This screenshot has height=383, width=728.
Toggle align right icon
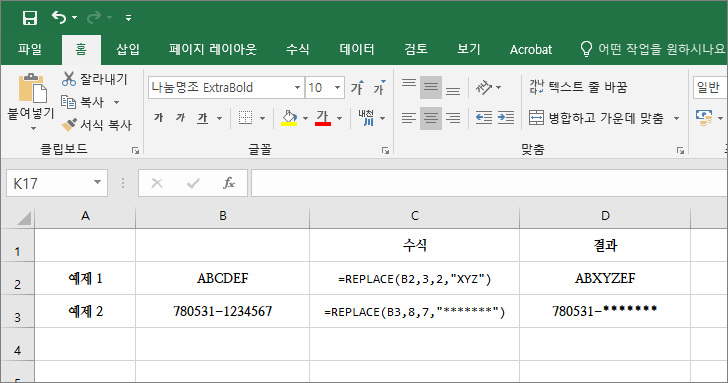[x=453, y=118]
